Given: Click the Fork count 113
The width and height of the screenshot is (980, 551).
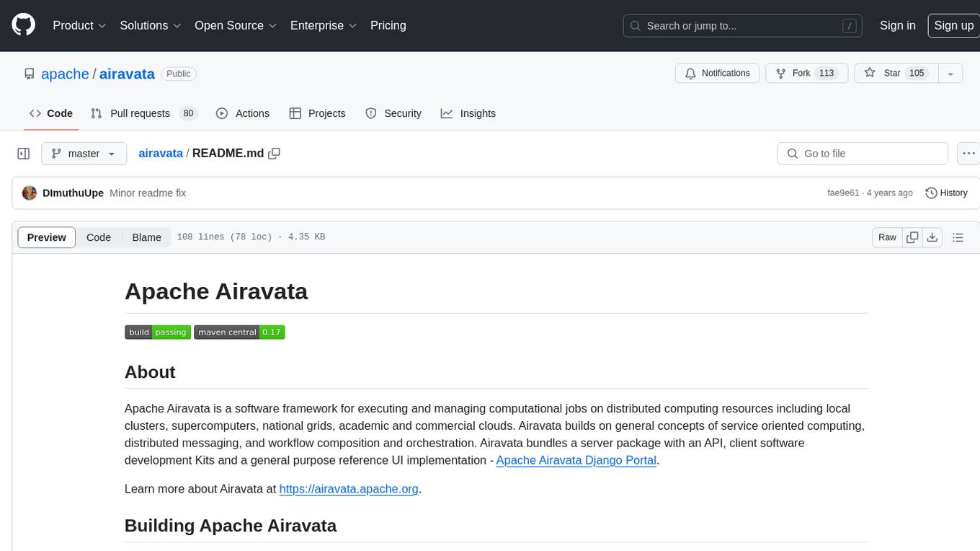Looking at the screenshot, I should coord(827,74).
